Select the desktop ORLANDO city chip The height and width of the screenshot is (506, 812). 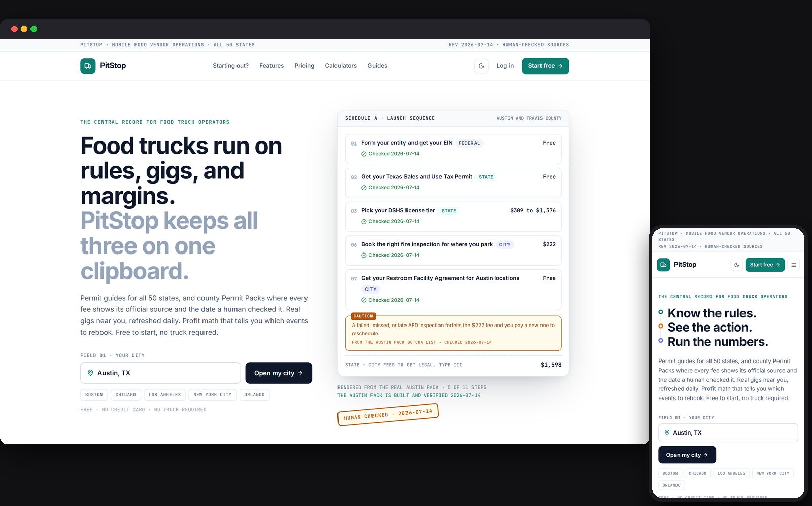[x=254, y=395]
